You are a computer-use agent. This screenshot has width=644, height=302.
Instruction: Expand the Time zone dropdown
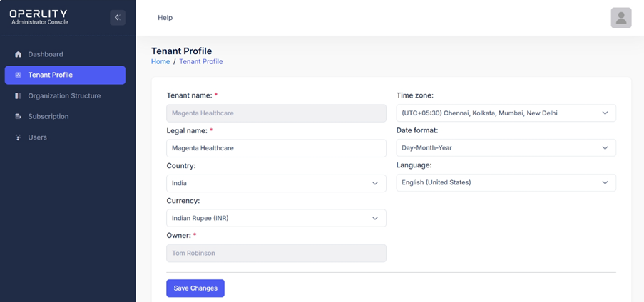(506, 113)
